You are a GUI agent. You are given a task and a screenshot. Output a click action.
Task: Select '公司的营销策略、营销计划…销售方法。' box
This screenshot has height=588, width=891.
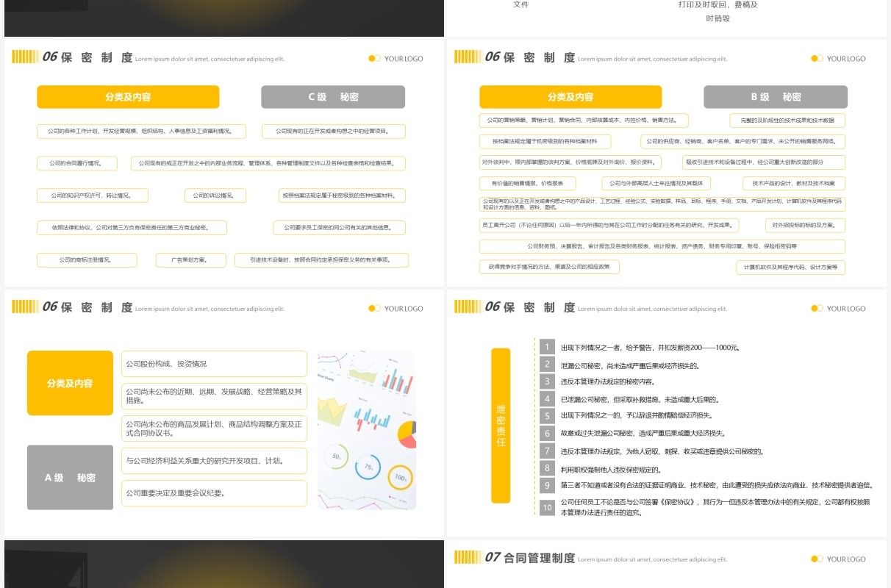[x=584, y=121]
